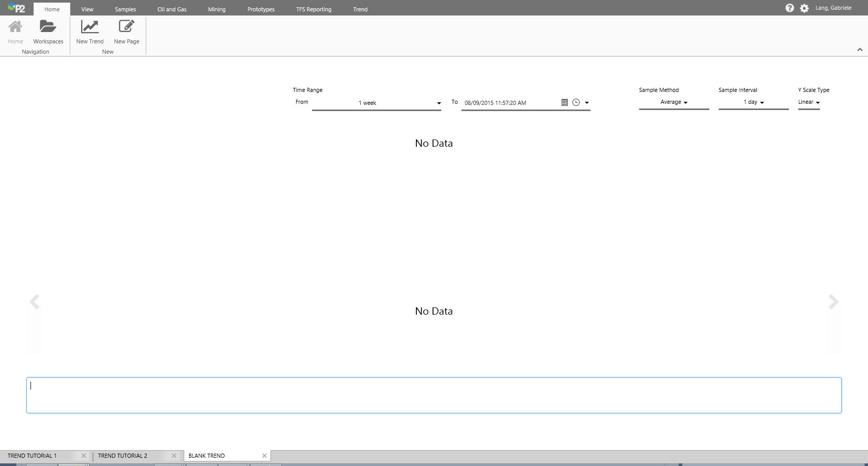868x466 pixels.
Task: Go to previous page with left arrow
Action: point(34,302)
